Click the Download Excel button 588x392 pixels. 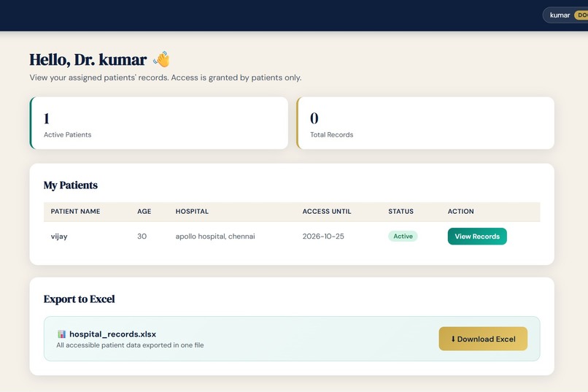point(483,339)
